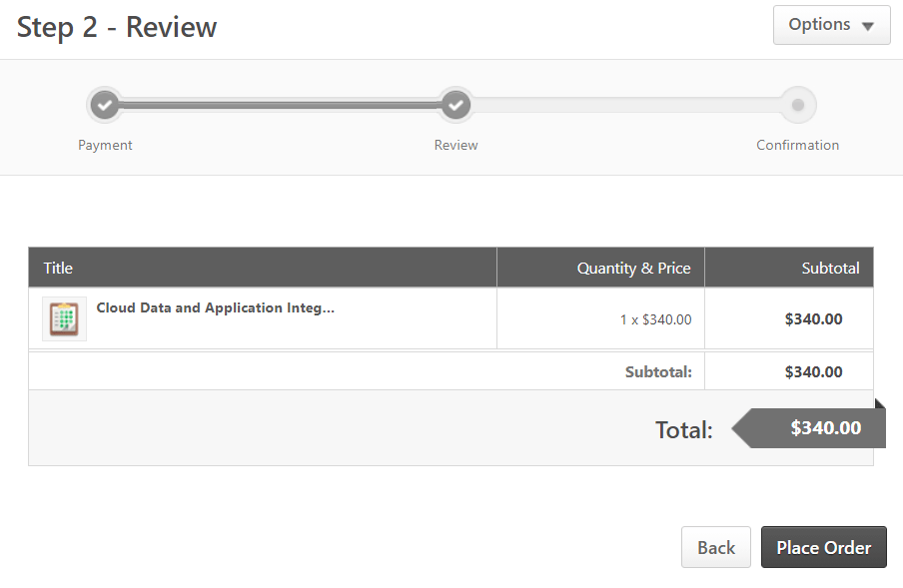
Task: Click the Payment step checkmark circle
Action: tap(105, 105)
